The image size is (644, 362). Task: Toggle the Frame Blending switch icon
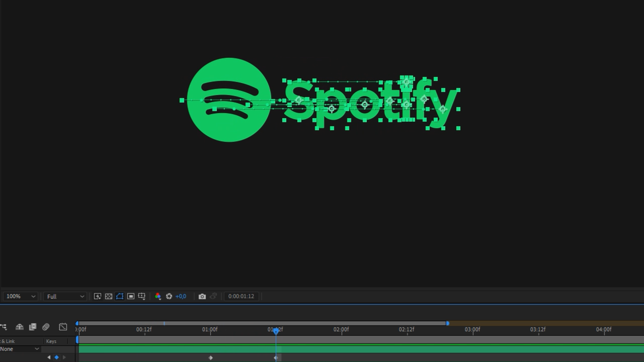pos(33,327)
